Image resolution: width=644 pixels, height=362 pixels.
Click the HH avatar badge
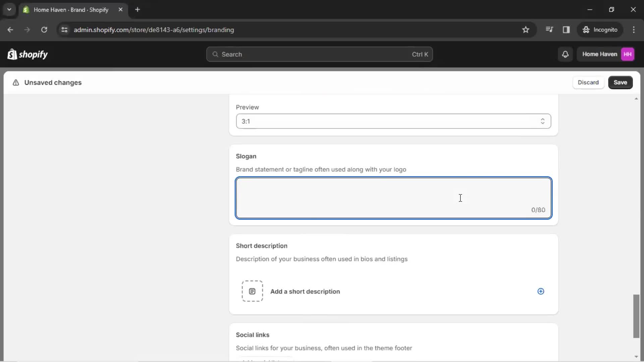tap(627, 54)
